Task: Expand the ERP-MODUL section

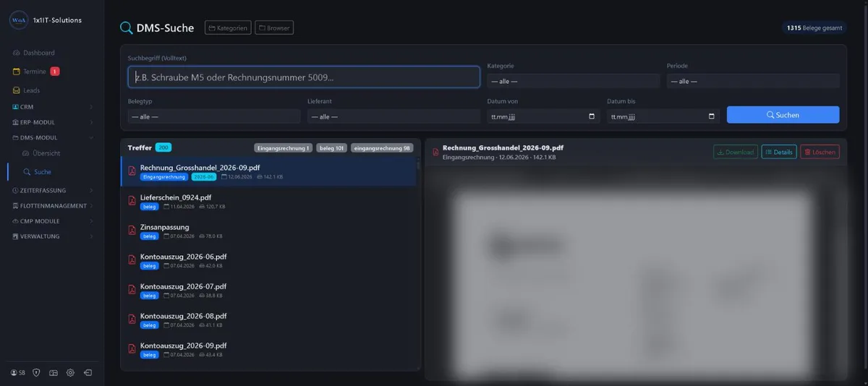Action: pyautogui.click(x=52, y=122)
